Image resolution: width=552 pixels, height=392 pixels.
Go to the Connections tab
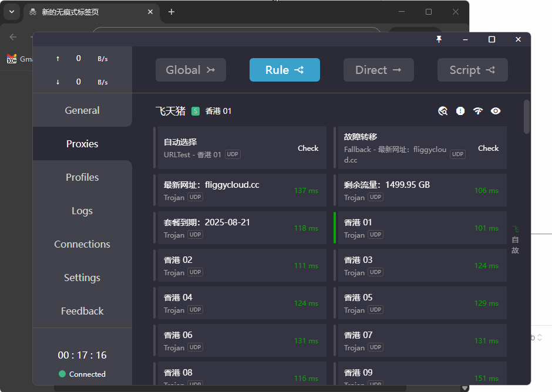click(82, 244)
